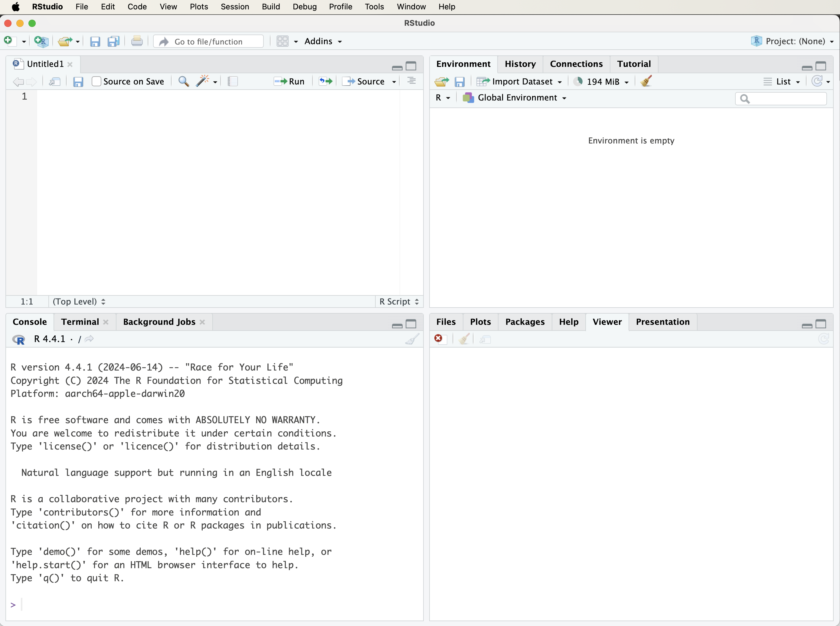Click the code tools magic wand
840x626 pixels.
pos(203,81)
